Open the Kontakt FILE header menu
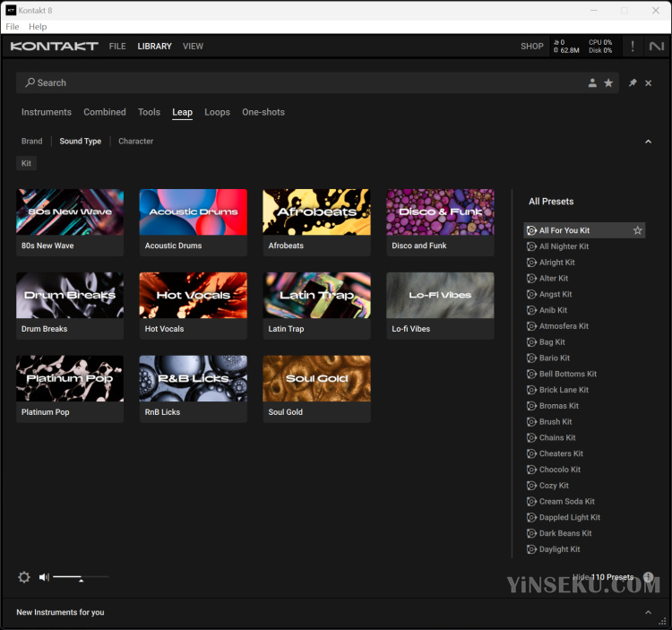The image size is (672, 630). (x=117, y=47)
